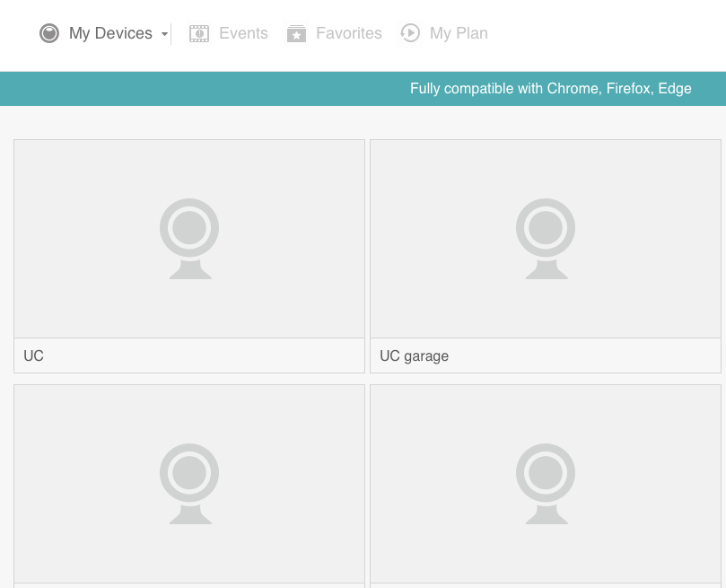Click the UC camera name label
The image size is (726, 588).
tap(34, 355)
